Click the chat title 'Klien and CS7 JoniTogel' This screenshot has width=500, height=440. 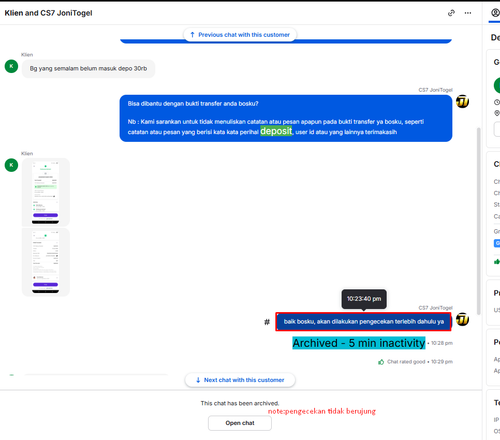click(x=48, y=13)
